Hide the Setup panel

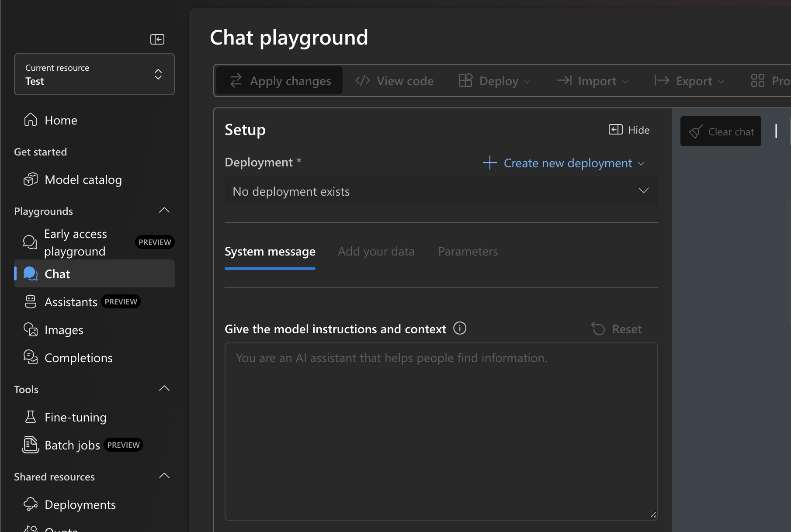pos(629,130)
